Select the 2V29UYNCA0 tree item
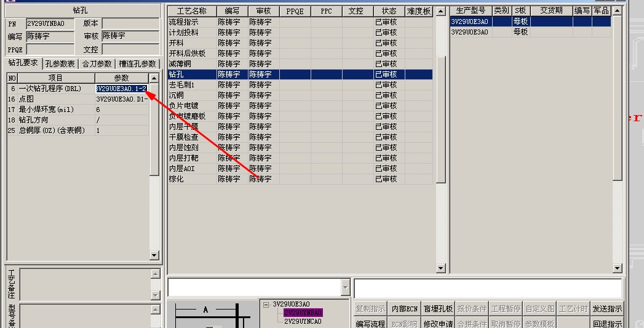This screenshot has width=644, height=328. click(303, 321)
